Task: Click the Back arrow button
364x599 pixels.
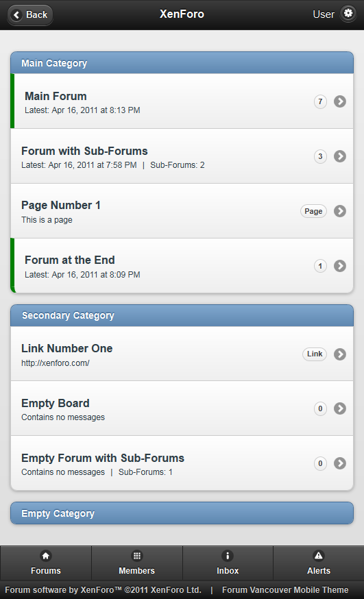Action: (x=30, y=15)
